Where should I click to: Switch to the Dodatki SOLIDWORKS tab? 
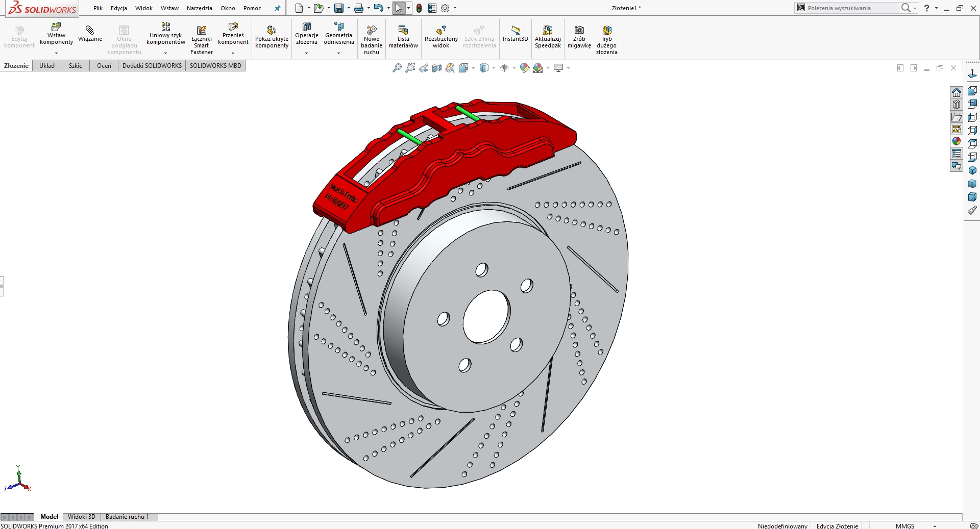(152, 65)
